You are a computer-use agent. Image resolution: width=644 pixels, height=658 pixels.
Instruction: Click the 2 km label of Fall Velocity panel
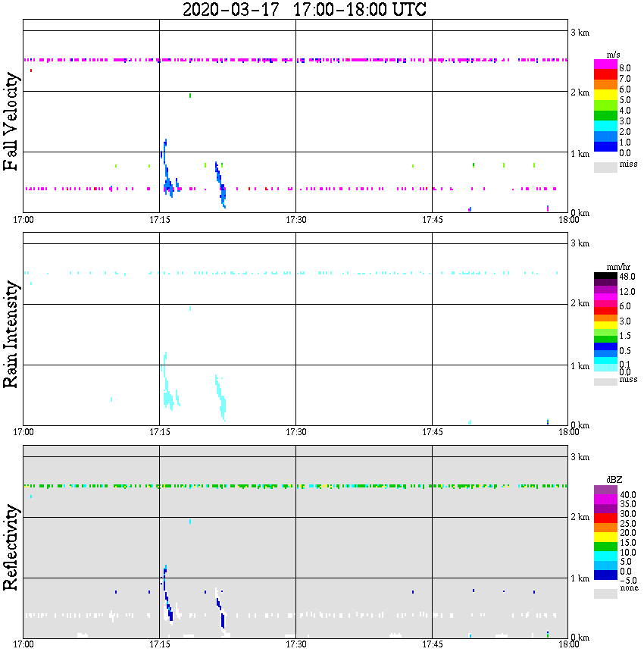(580, 92)
